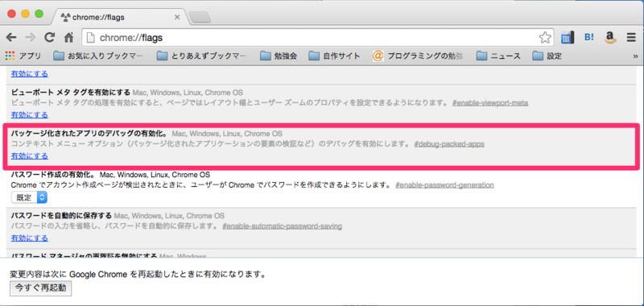Open the とりあえずブックマー bookmark folder
The height and width of the screenshot is (306, 644).
[202, 56]
